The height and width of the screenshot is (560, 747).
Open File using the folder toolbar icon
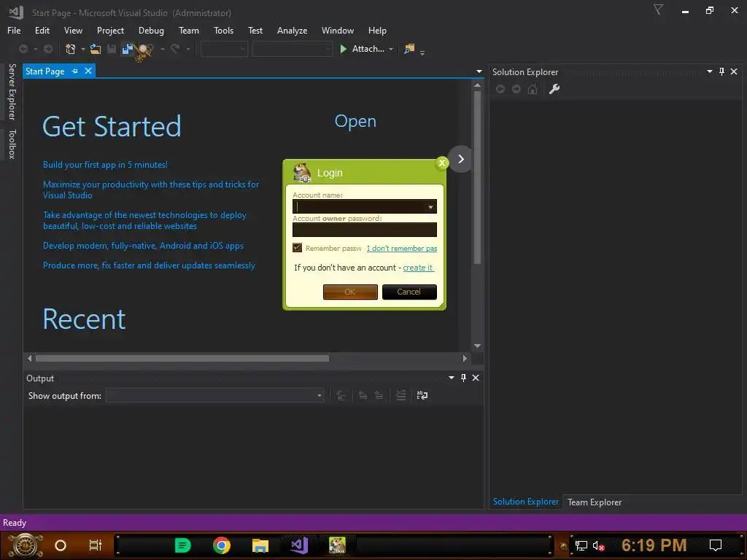click(96, 49)
